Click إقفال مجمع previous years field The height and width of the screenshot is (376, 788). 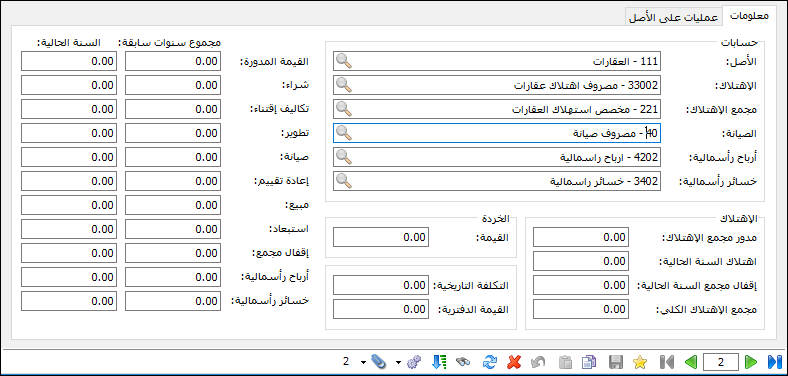coord(172,253)
